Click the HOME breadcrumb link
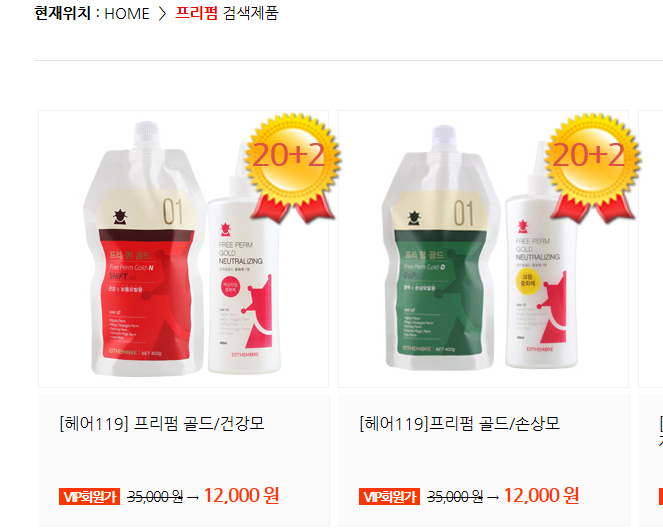663x531 pixels. pos(126,14)
